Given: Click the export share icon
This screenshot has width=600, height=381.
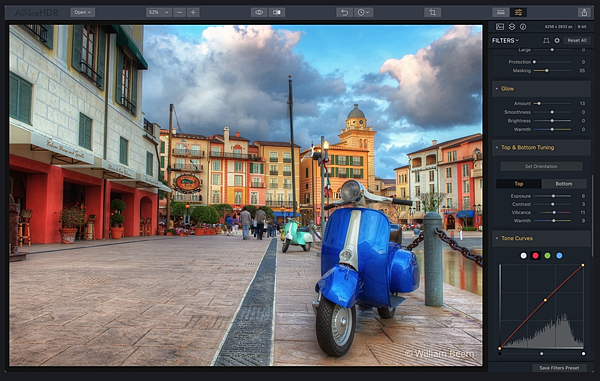Looking at the screenshot, I should click(584, 12).
